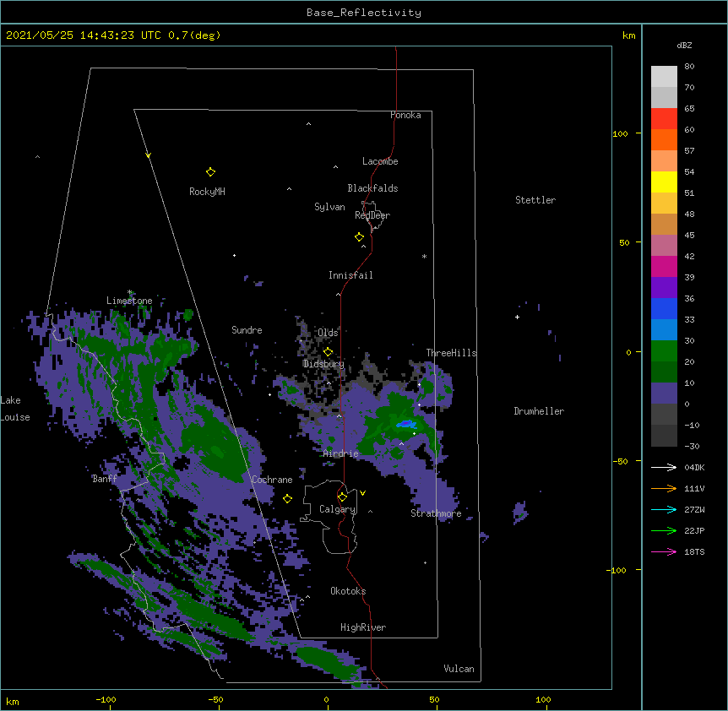Click the Banff label
Viewport: 728px width, 711px height.
coord(105,479)
